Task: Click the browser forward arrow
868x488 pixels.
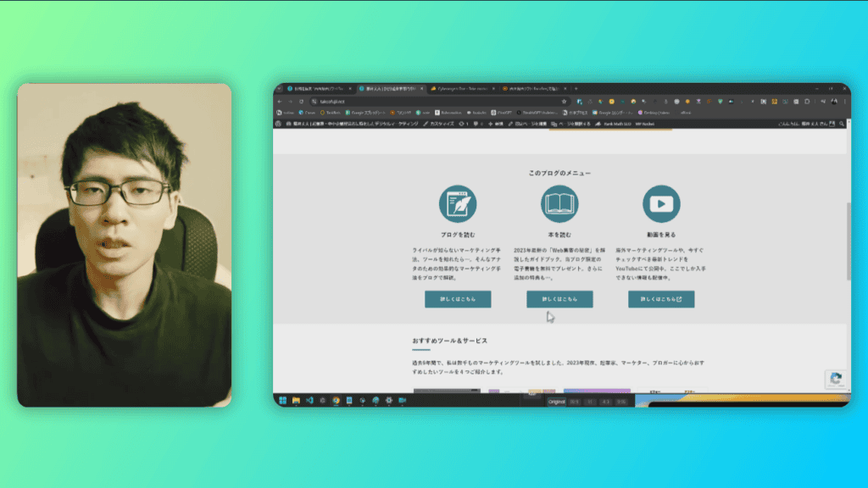Action: (x=290, y=102)
